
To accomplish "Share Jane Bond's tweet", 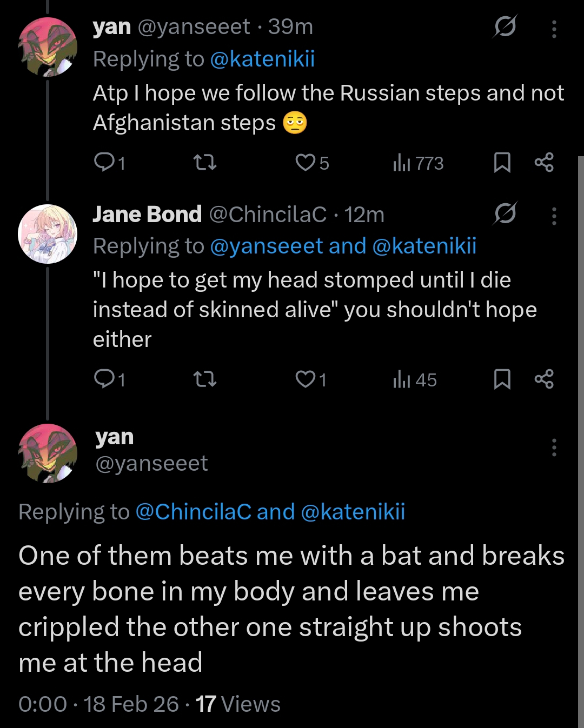I will [x=544, y=379].
